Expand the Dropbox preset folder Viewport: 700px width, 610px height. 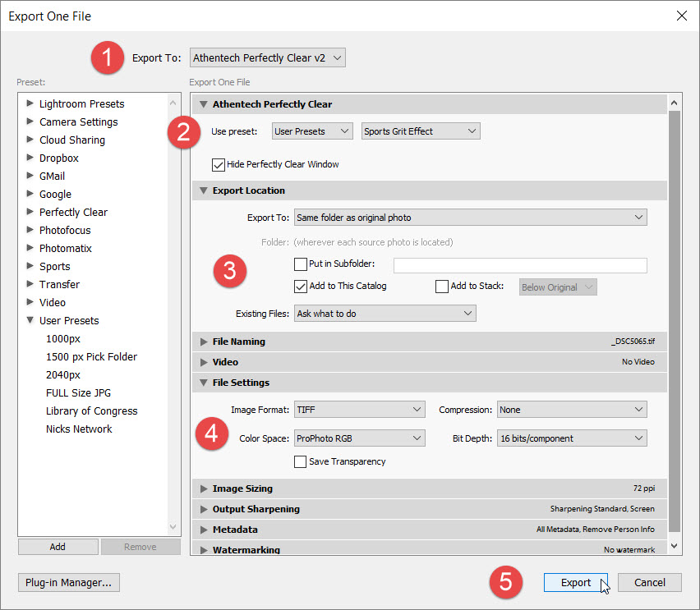tap(30, 158)
